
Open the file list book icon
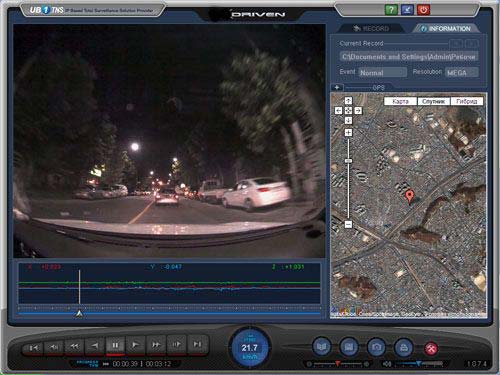pos(321,347)
